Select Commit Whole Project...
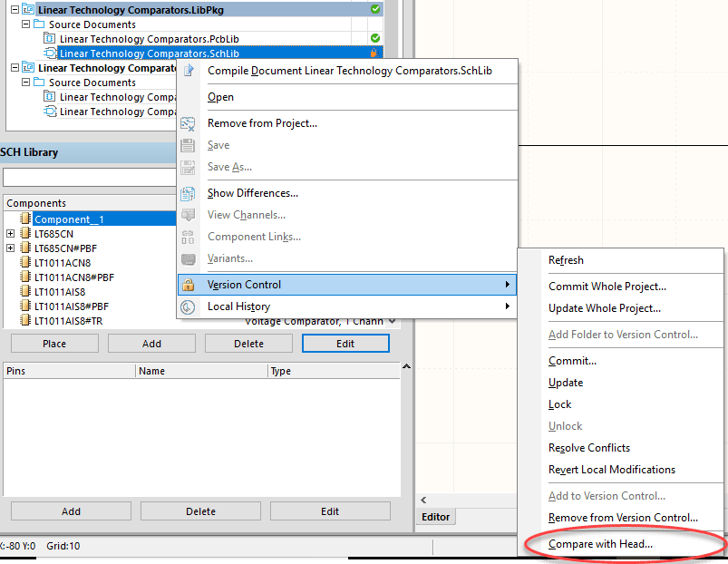The height and width of the screenshot is (564, 728). pos(607,287)
